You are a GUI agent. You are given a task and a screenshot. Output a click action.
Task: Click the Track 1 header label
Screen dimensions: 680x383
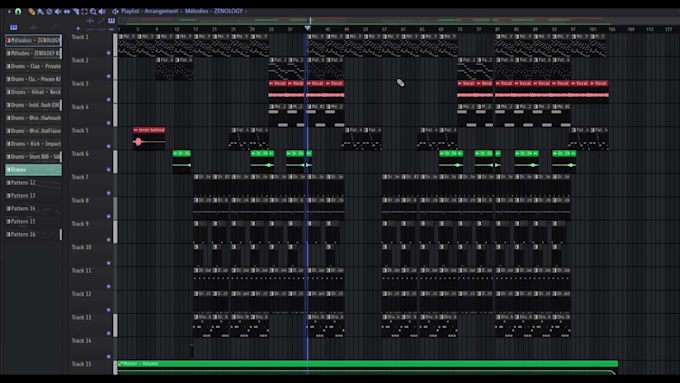pos(80,37)
